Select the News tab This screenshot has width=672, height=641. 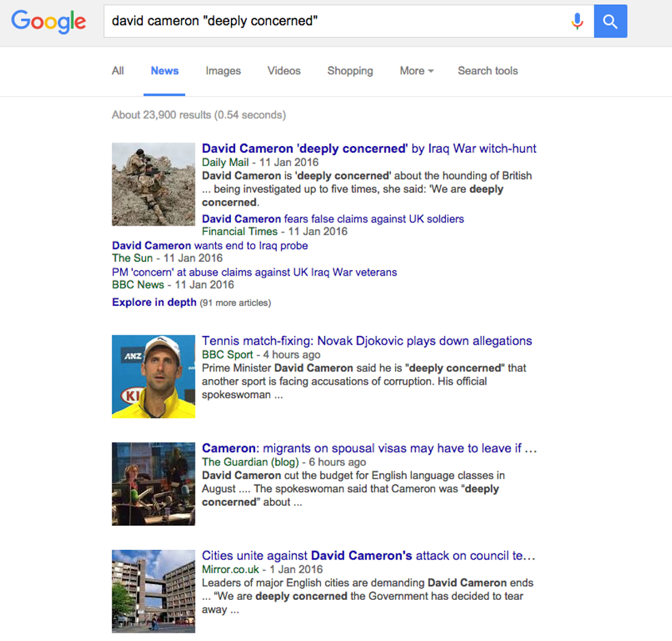point(165,71)
